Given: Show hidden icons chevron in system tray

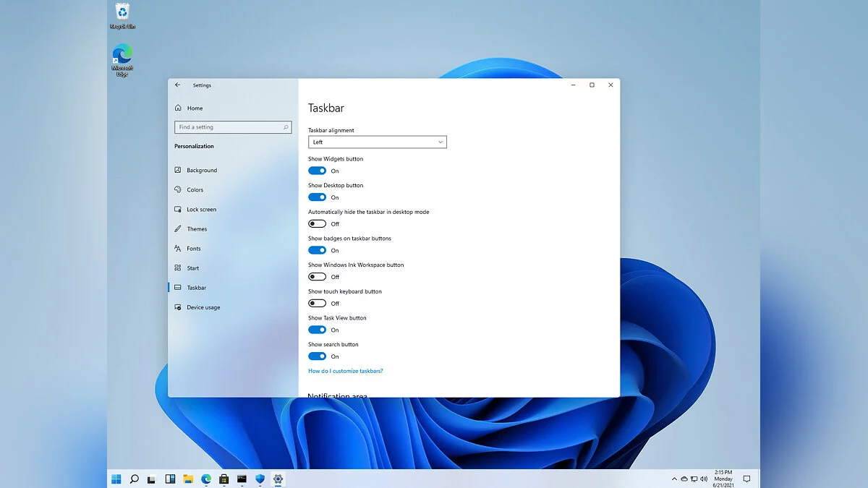Looking at the screenshot, I should coord(674,479).
